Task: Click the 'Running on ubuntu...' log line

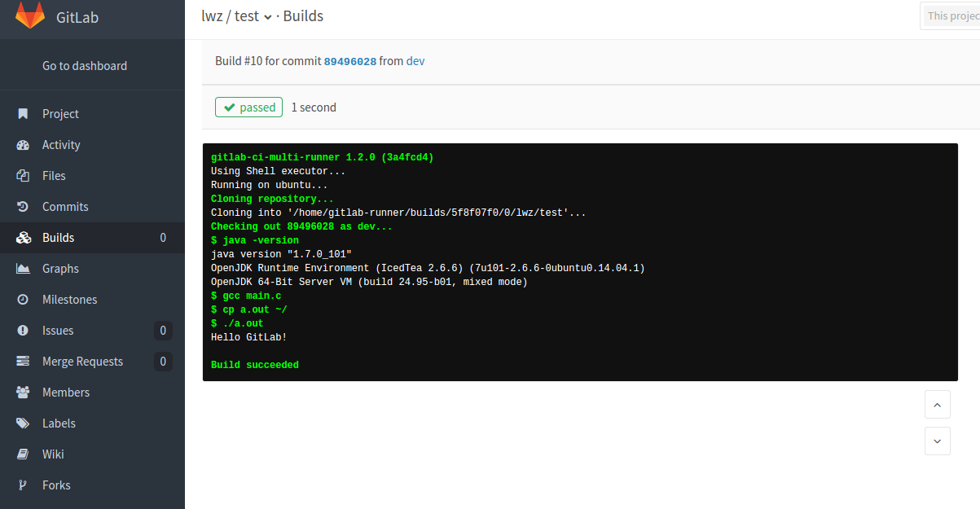Action: pos(270,186)
